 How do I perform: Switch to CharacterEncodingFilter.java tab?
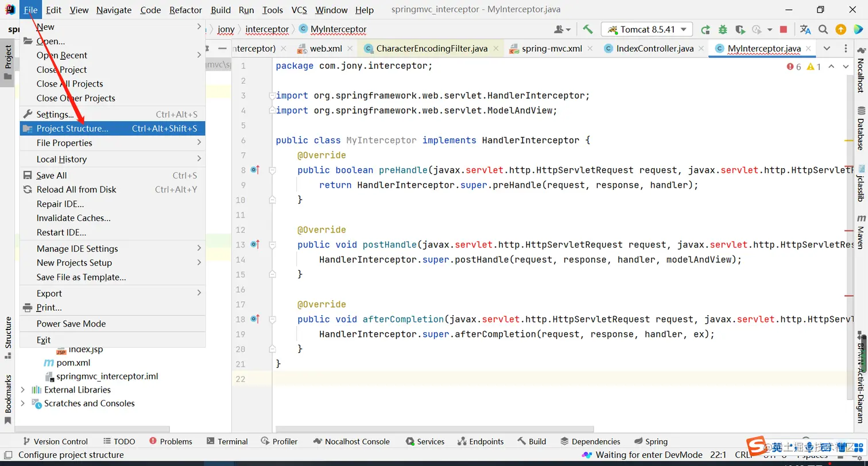pos(431,48)
